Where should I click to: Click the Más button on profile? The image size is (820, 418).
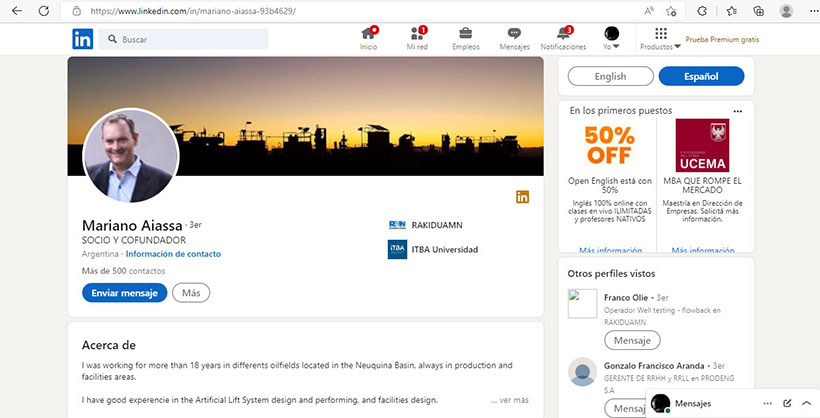point(191,293)
